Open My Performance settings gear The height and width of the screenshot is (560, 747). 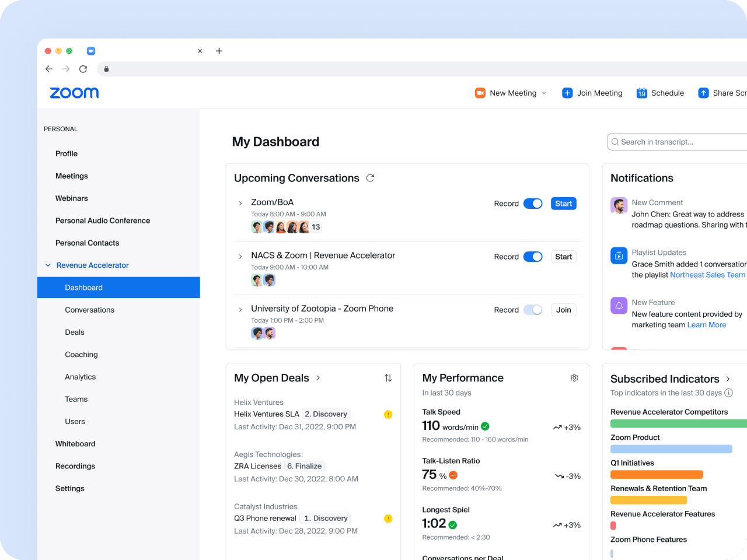point(574,378)
